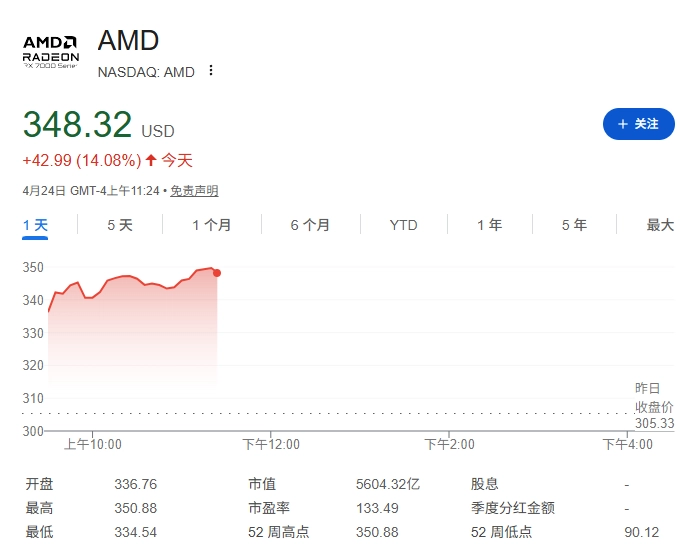The width and height of the screenshot is (685, 557).
Task: Click the 市盈率 value 133.49
Action: coord(377,508)
